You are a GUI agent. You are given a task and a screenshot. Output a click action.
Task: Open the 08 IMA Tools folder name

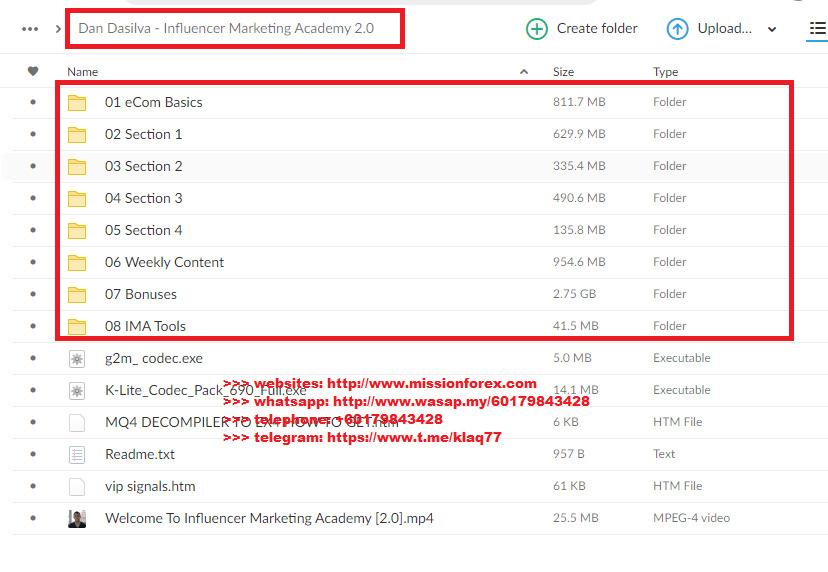coord(145,326)
